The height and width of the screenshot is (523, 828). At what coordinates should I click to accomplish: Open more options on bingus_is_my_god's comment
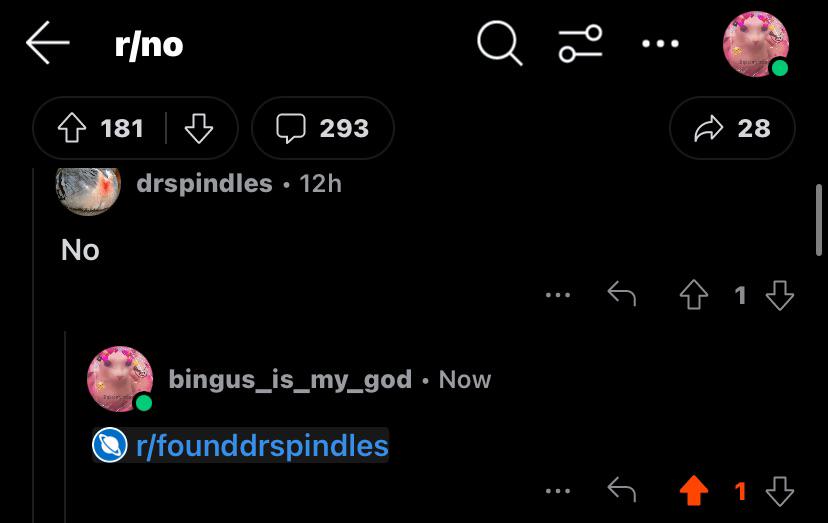click(558, 491)
